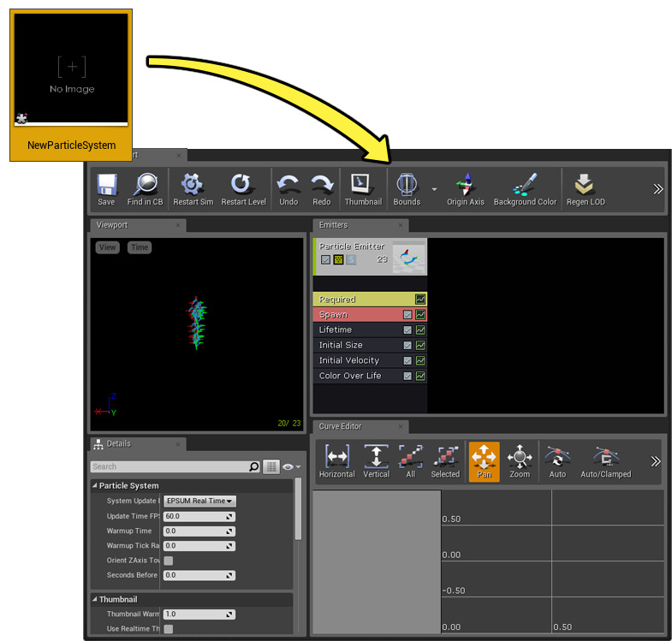Select the Initial Velocity module
This screenshot has height=641, width=672.
pyautogui.click(x=370, y=360)
